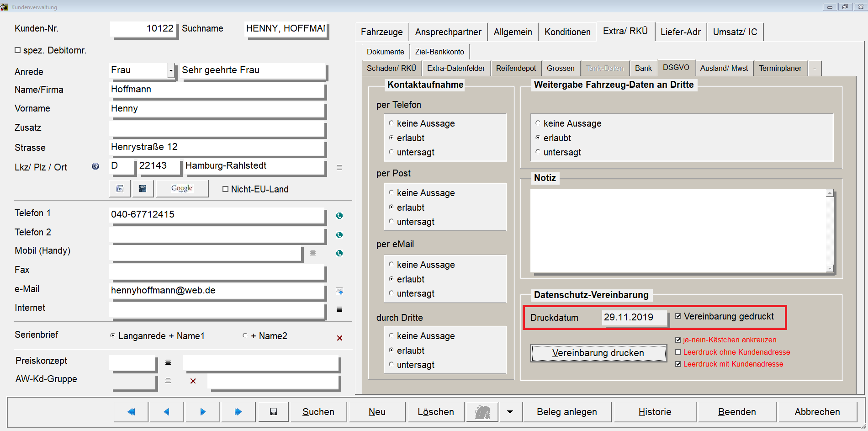868x431 pixels.
Task: Click into the Notiz text area
Action: pos(678,230)
